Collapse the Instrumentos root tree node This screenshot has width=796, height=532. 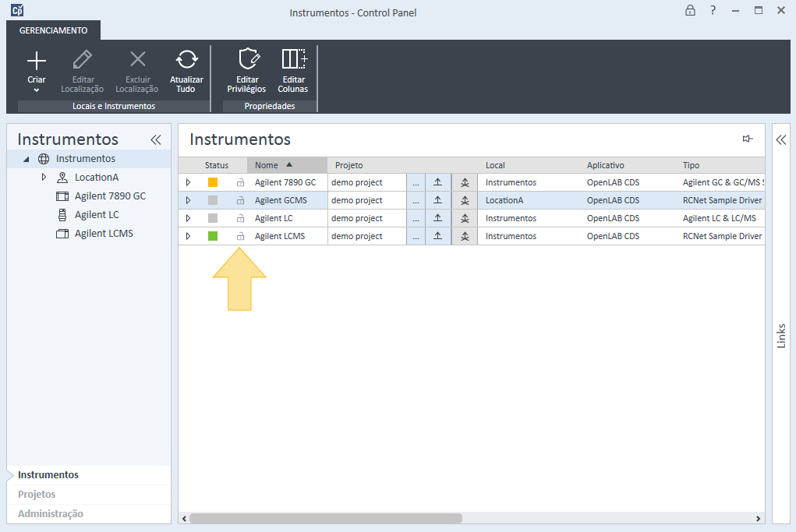coord(26,159)
